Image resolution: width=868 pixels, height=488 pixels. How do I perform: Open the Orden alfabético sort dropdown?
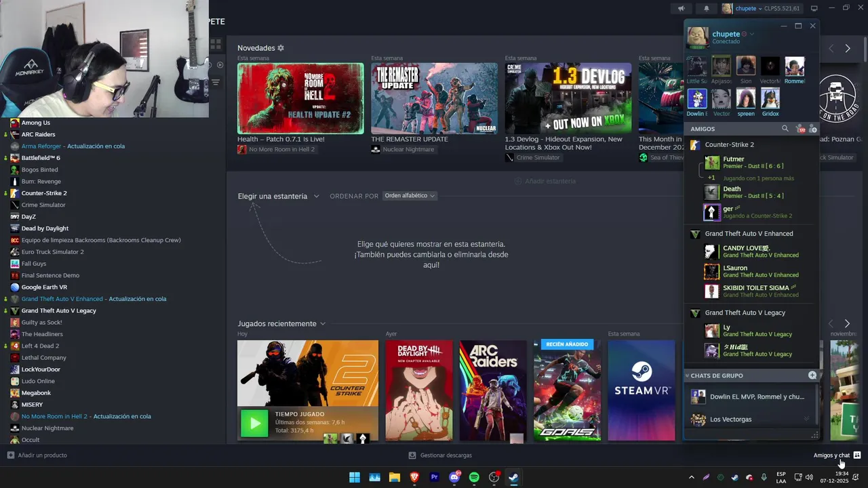410,196
